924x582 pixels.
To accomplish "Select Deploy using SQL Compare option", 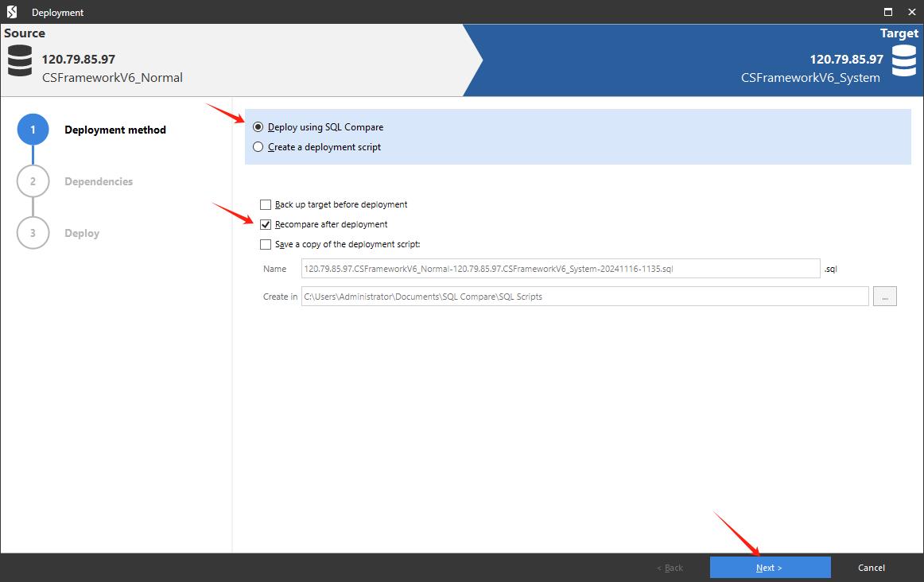I will pos(258,127).
